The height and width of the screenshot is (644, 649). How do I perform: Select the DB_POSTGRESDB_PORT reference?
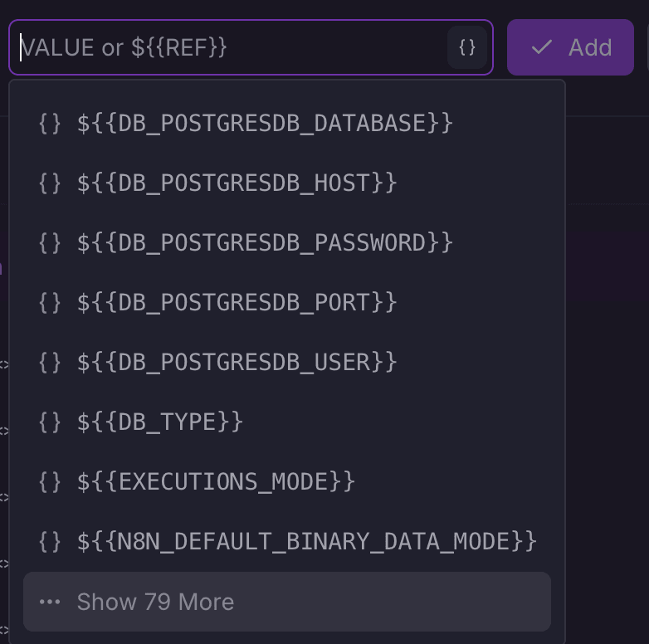click(x=237, y=303)
